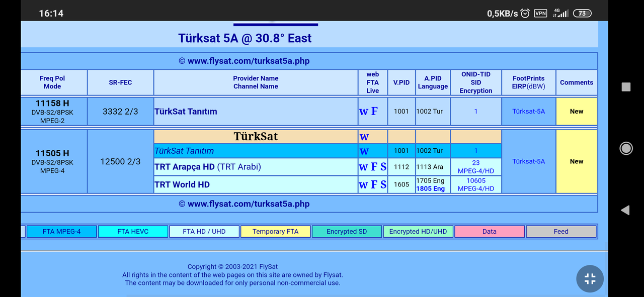Tap the Android home circle button

pos(626,148)
